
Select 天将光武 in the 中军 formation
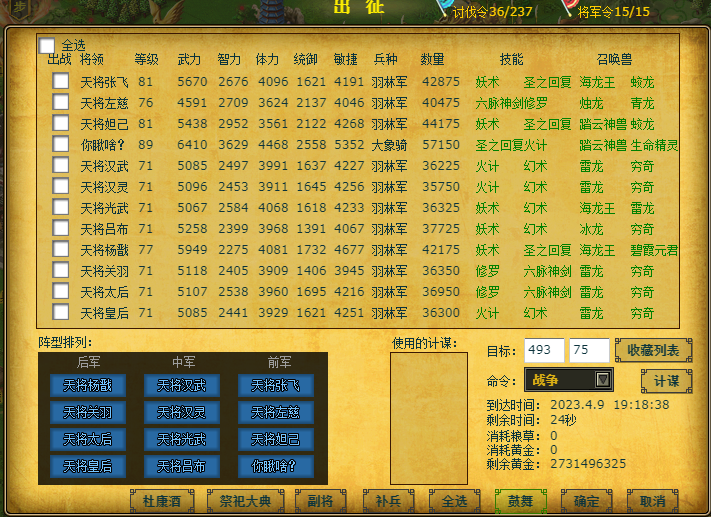182,439
